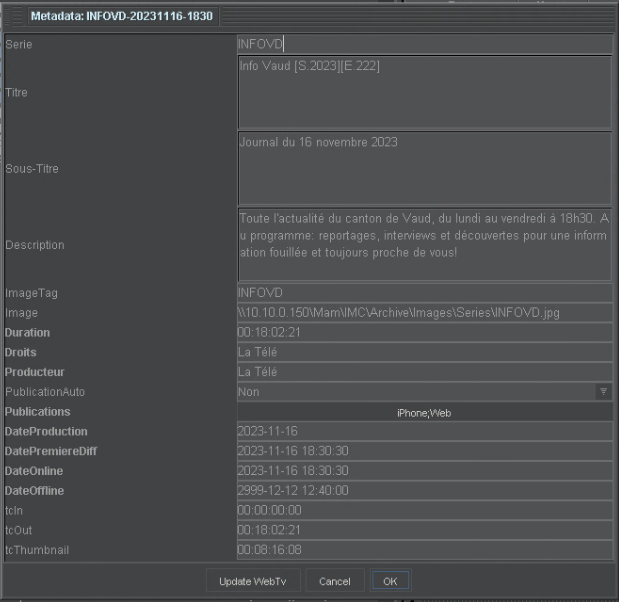Select the Sous-Titre text area
Image resolution: width=619 pixels, height=602 pixels.
click(424, 168)
